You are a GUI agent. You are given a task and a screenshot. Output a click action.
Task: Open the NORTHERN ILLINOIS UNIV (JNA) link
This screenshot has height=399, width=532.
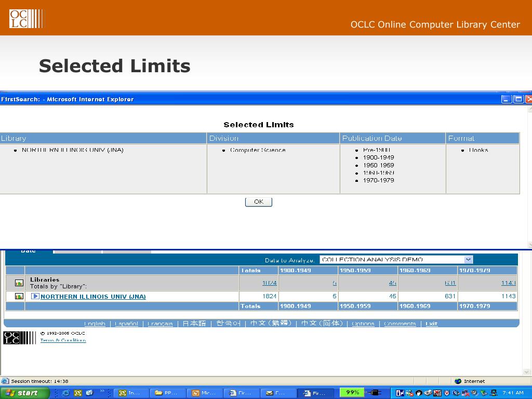[93, 297]
